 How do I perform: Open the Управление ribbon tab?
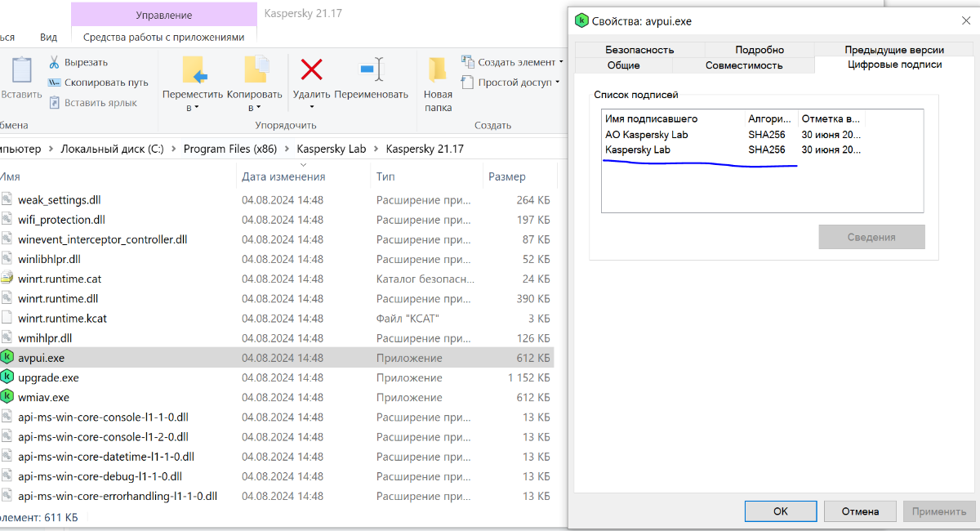tap(164, 16)
